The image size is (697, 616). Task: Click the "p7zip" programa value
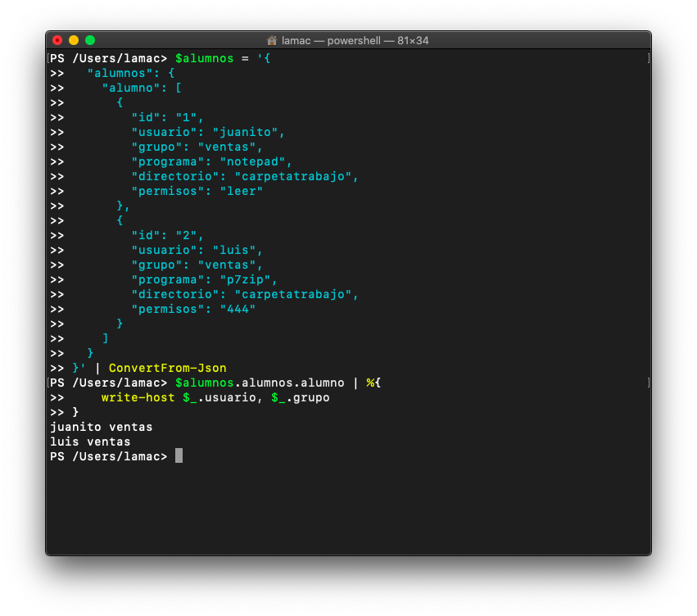(245, 279)
